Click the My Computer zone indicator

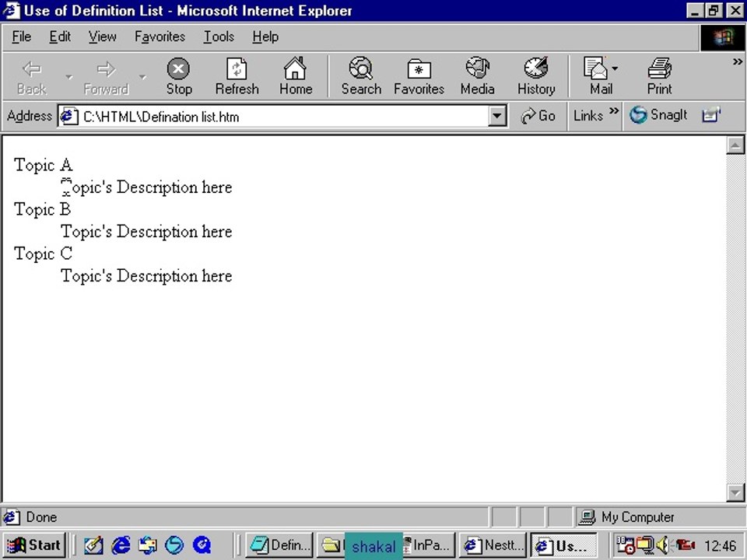[x=628, y=517]
